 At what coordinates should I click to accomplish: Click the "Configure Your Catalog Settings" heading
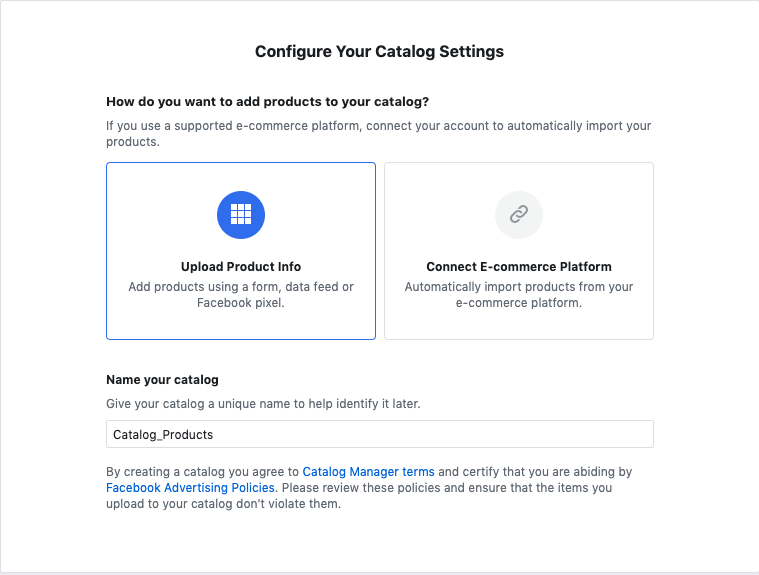point(379,51)
